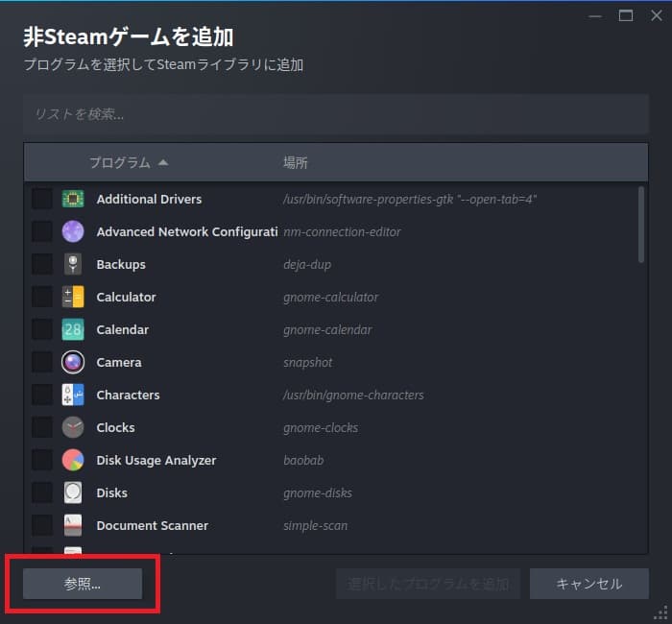672x624 pixels.
Task: Select the Calendar program name
Action: point(123,329)
